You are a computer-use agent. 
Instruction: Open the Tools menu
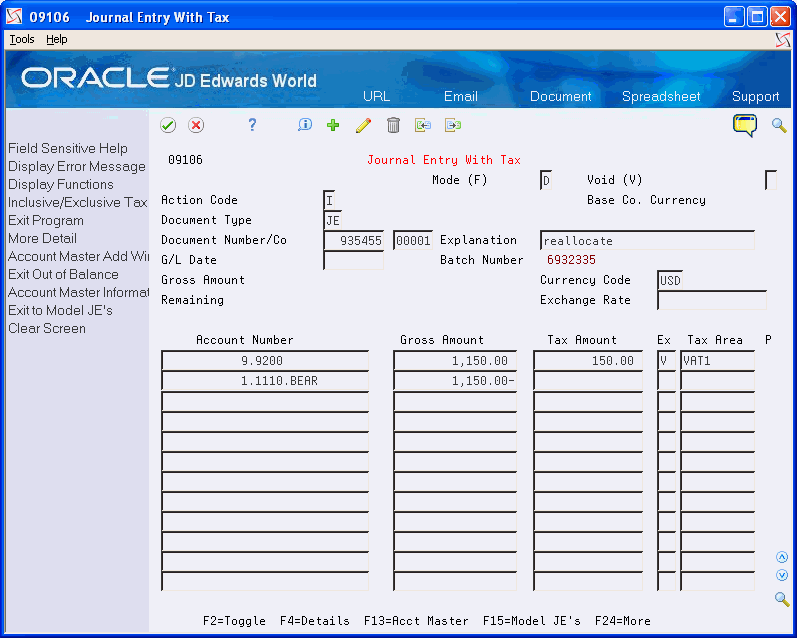22,39
